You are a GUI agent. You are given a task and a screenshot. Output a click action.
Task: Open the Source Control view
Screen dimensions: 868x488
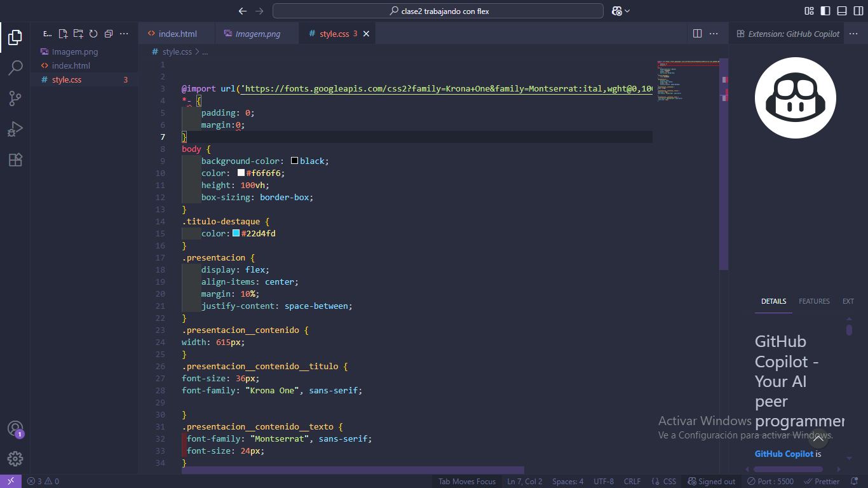click(15, 98)
